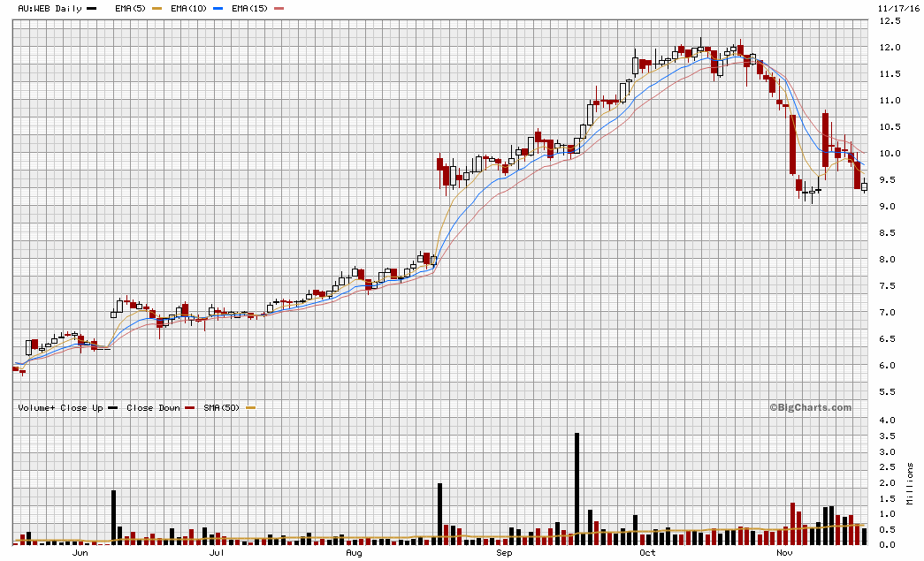Click the June volume bar near 1.8 million
The image size is (924, 561).
114,518
